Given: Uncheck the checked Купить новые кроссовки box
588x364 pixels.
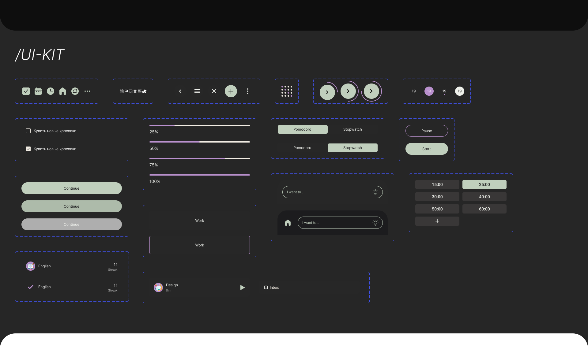Looking at the screenshot, I should [28, 149].
